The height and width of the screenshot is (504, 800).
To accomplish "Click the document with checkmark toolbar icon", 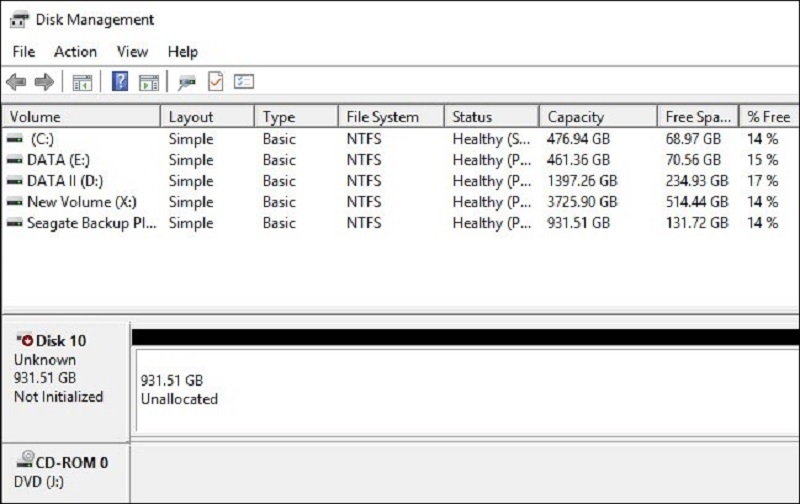I will pyautogui.click(x=215, y=82).
